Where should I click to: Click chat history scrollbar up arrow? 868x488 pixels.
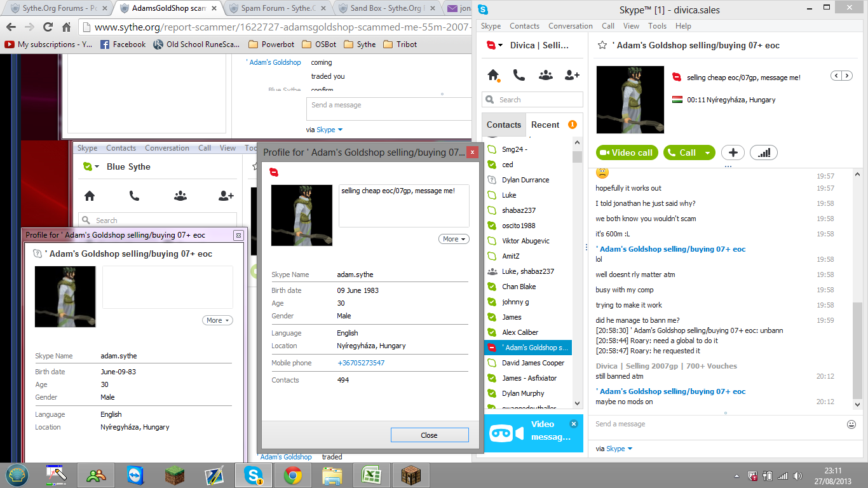click(x=857, y=173)
